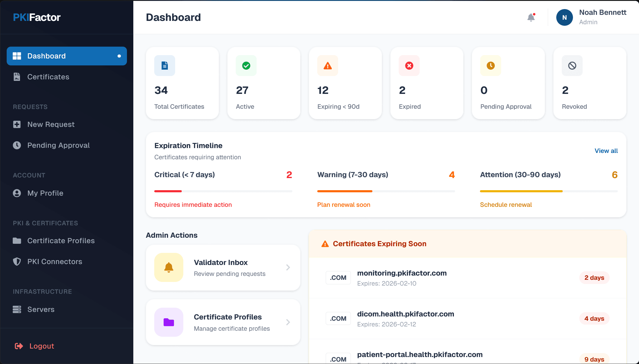This screenshot has width=639, height=364.
Task: Click the Certificate Profiles folder icon
Action: 17,240
